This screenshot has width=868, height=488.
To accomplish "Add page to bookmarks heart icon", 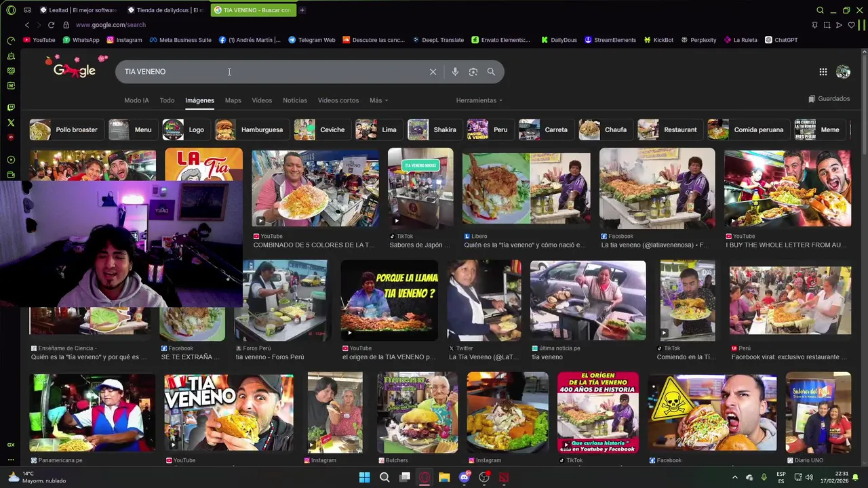I will pos(851,25).
